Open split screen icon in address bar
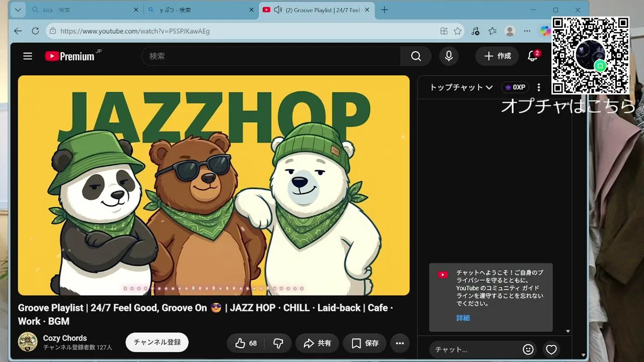The image size is (644, 362). (x=444, y=31)
